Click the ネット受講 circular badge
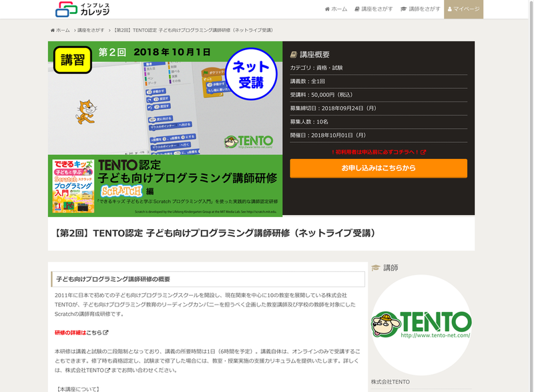The height and width of the screenshot is (392, 534). click(x=251, y=74)
